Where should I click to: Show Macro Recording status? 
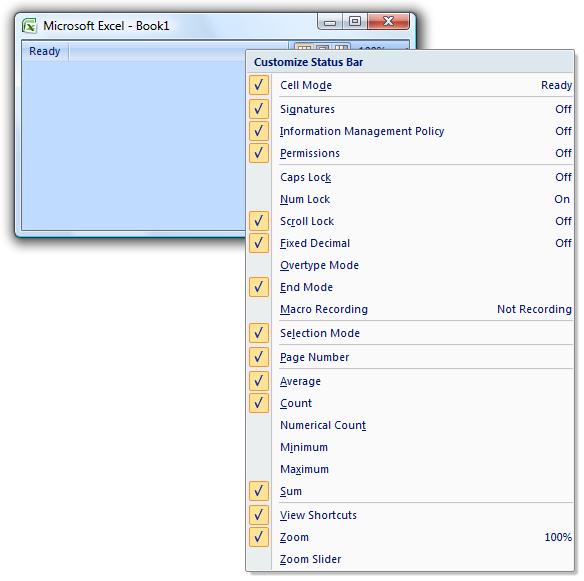410,309
